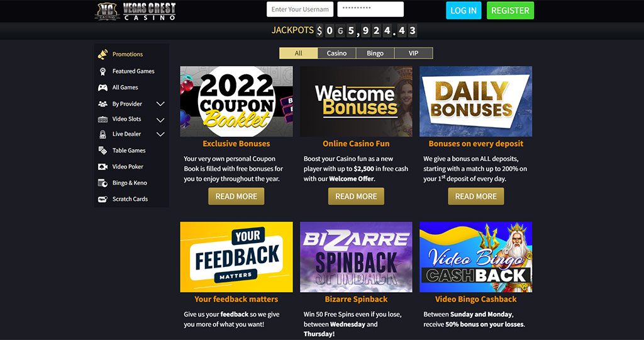Click the Live Dealer person icon
This screenshot has width=644, height=340.
(x=103, y=135)
